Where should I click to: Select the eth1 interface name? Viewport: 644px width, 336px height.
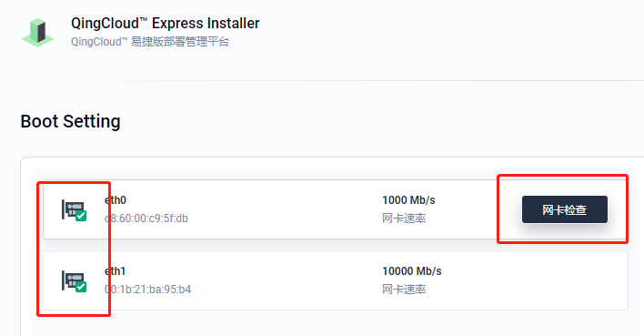(115, 271)
